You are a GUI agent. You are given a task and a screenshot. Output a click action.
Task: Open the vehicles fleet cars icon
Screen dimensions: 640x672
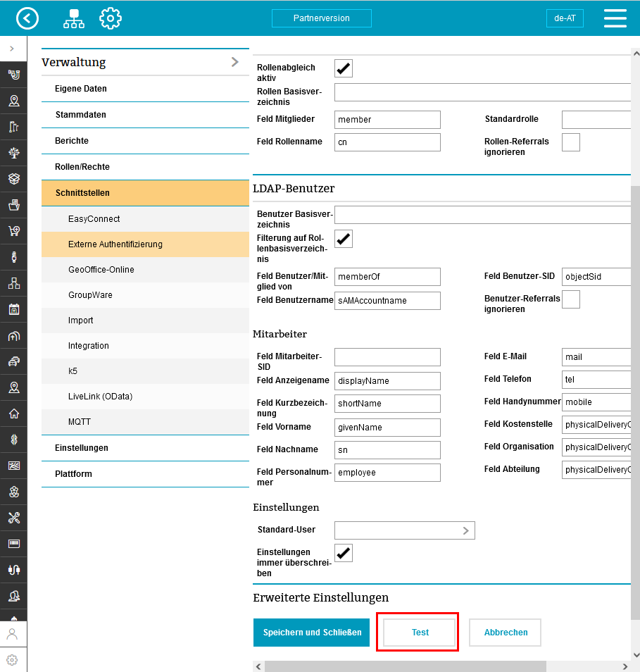14,362
